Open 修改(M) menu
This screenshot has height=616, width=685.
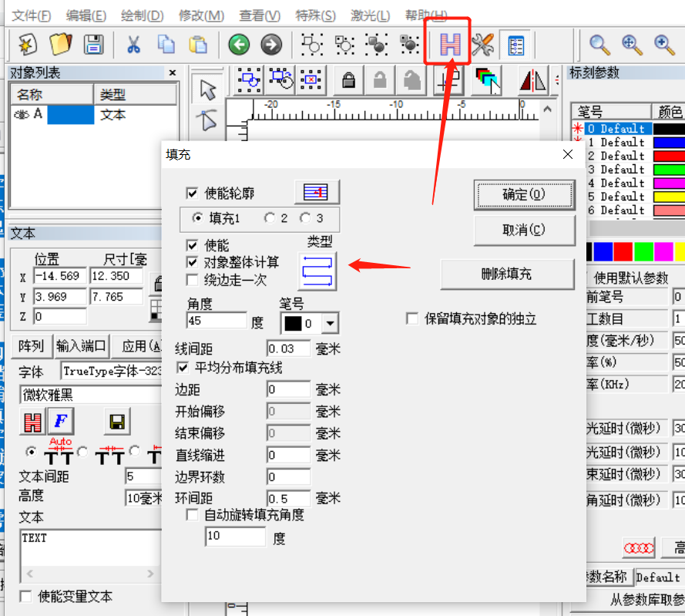(x=201, y=15)
